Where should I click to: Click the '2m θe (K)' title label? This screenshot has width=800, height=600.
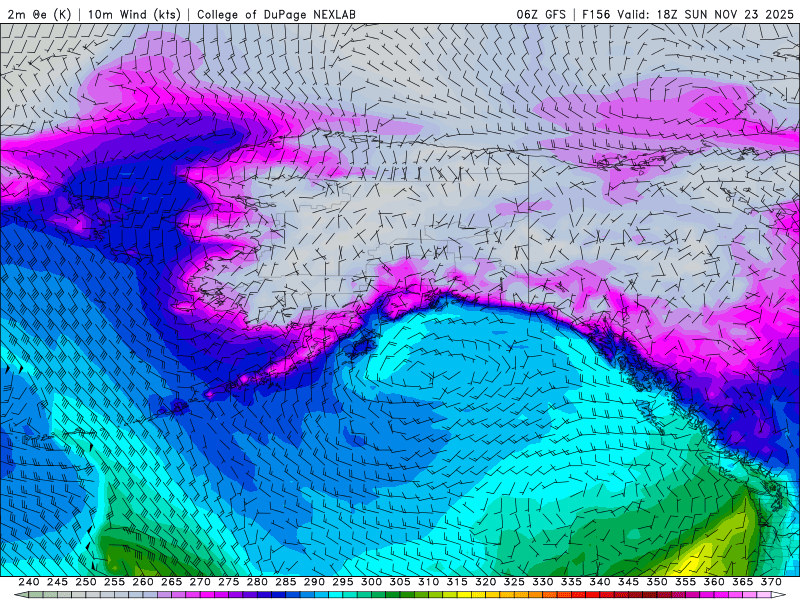point(39,14)
